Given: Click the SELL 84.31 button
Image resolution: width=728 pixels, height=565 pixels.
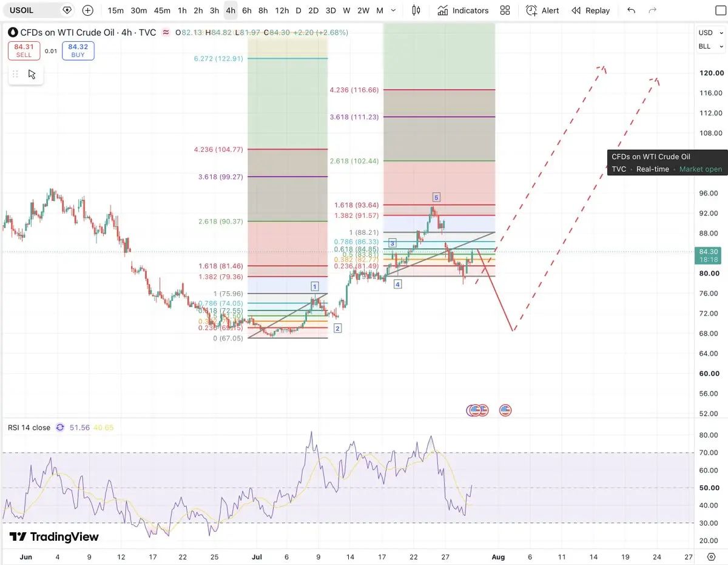Looking at the screenshot, I should click(24, 50).
